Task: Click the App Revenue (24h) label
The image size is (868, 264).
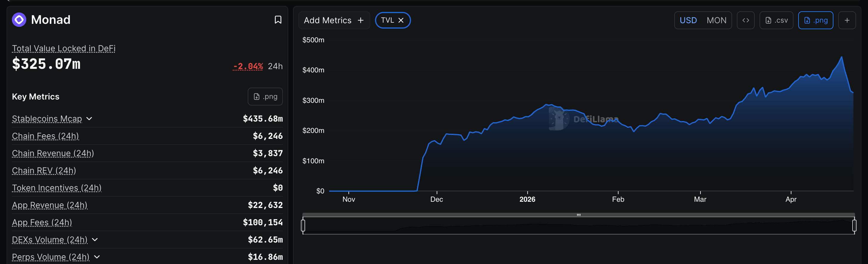Action: (50, 205)
